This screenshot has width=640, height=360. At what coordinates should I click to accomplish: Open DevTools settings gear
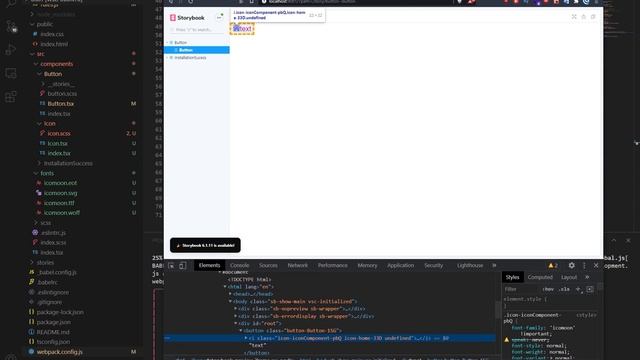point(571,265)
